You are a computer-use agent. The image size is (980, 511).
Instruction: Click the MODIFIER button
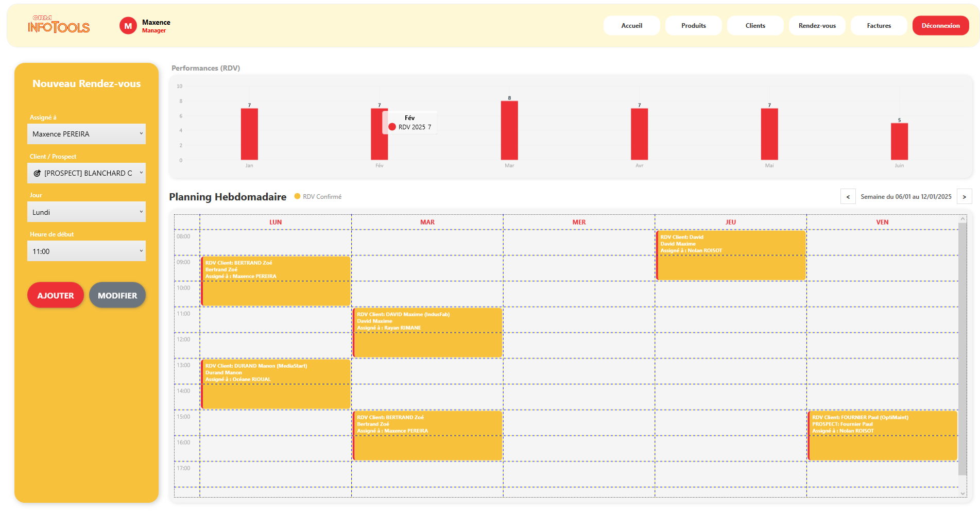point(117,295)
